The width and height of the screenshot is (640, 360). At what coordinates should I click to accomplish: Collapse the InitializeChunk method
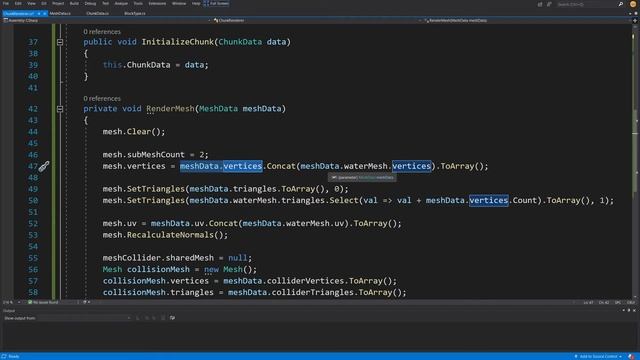tap(60, 42)
